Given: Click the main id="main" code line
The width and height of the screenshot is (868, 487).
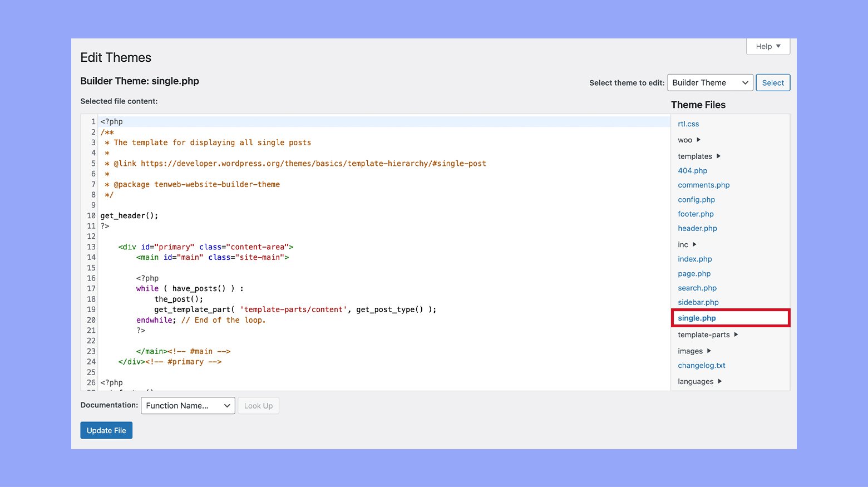Looking at the screenshot, I should [213, 258].
